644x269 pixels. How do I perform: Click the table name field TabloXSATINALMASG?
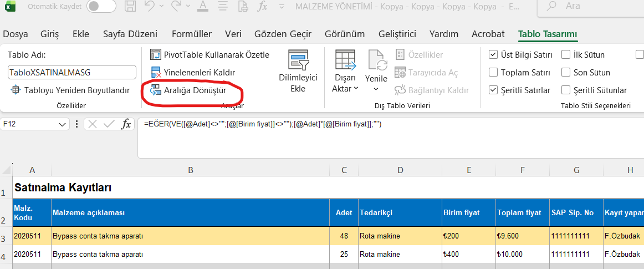(x=72, y=73)
